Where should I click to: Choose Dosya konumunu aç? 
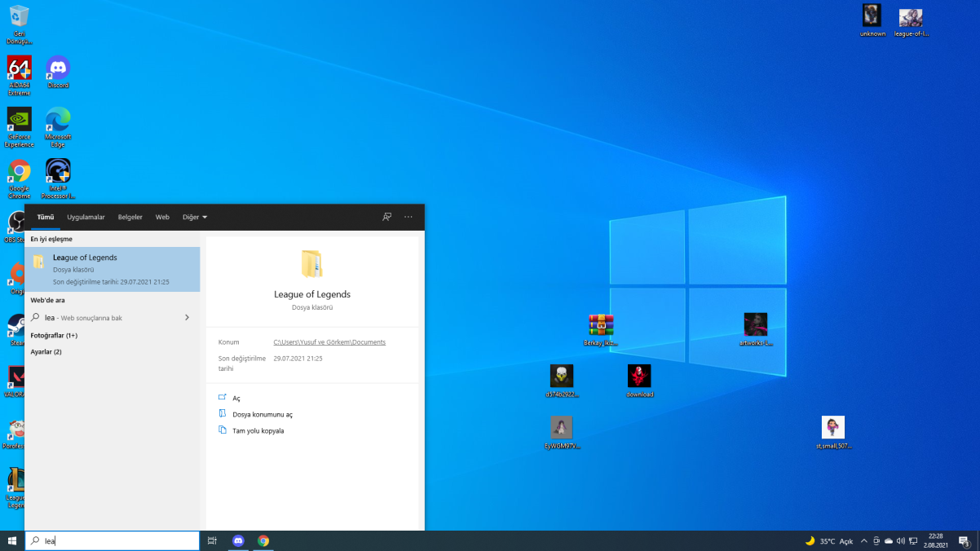click(255, 414)
